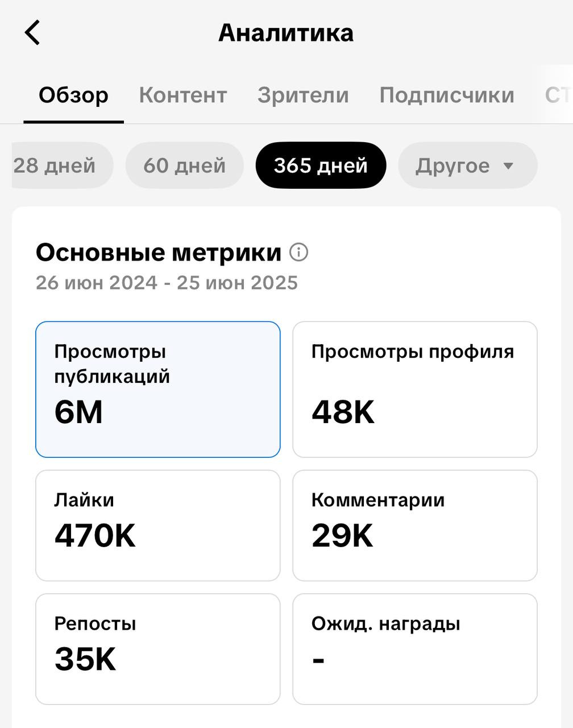Select the Комментарии 29K card
The image size is (573, 728).
[415, 526]
